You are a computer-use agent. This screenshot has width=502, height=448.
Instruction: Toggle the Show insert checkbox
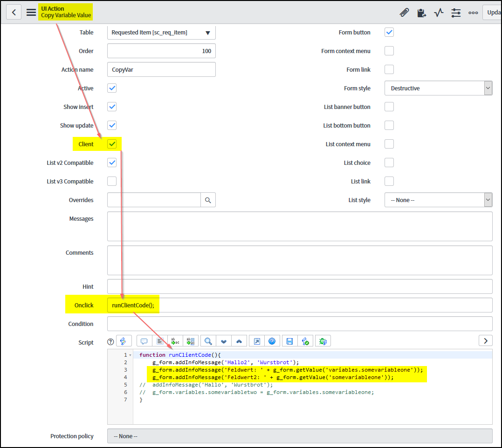pyautogui.click(x=112, y=107)
